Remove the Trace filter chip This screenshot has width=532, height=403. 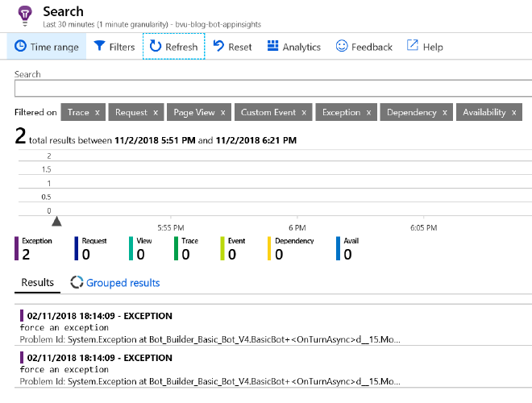[x=97, y=113]
